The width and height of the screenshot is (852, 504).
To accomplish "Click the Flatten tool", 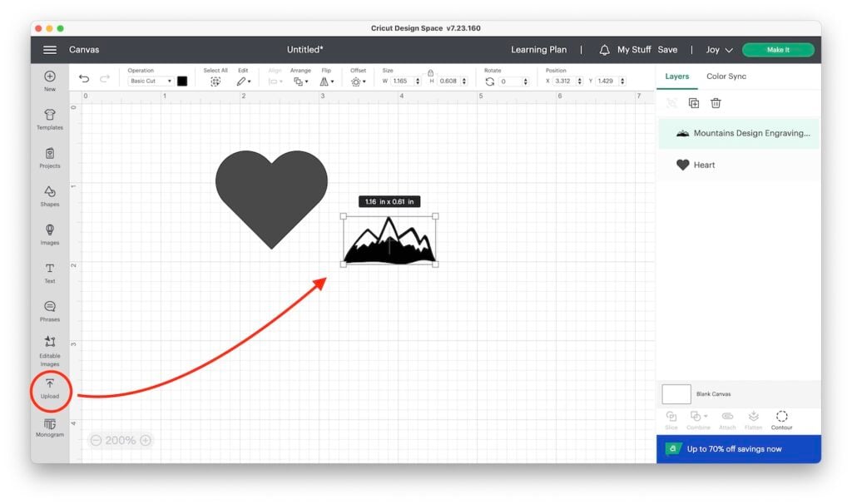I will pos(753,420).
